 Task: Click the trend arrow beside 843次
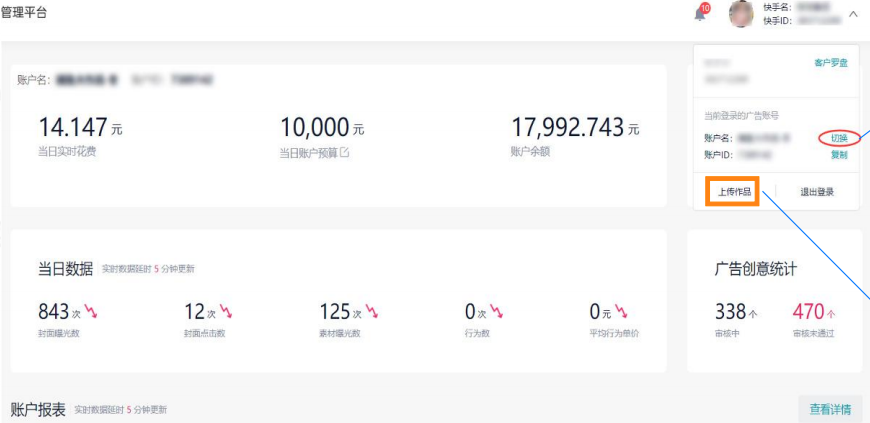pos(90,311)
